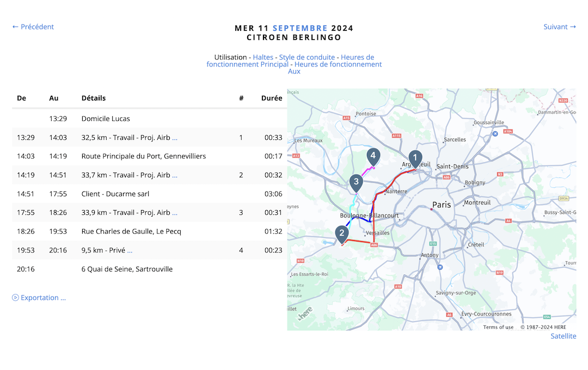Click '32,5 km - Travail - Proj. Airb' text
The image size is (588, 370).
point(126,138)
